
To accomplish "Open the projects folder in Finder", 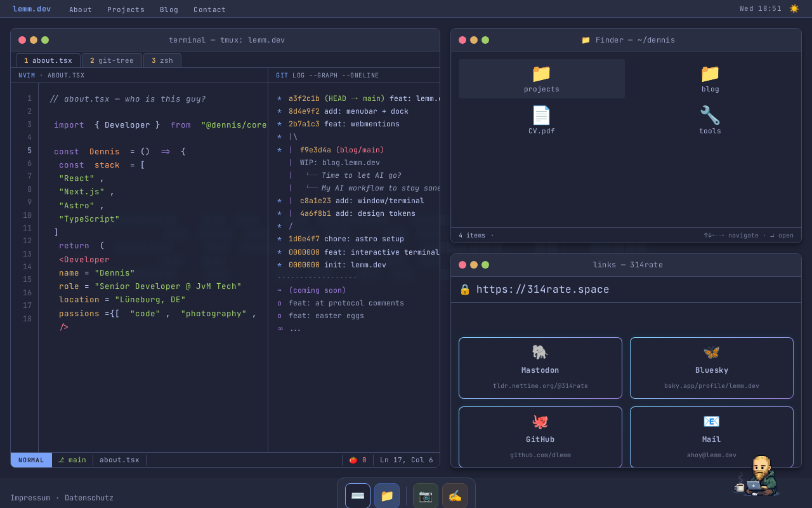I will point(541,79).
